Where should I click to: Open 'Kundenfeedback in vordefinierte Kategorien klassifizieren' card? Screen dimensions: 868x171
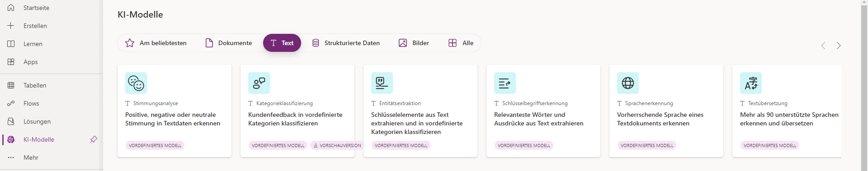point(297,111)
